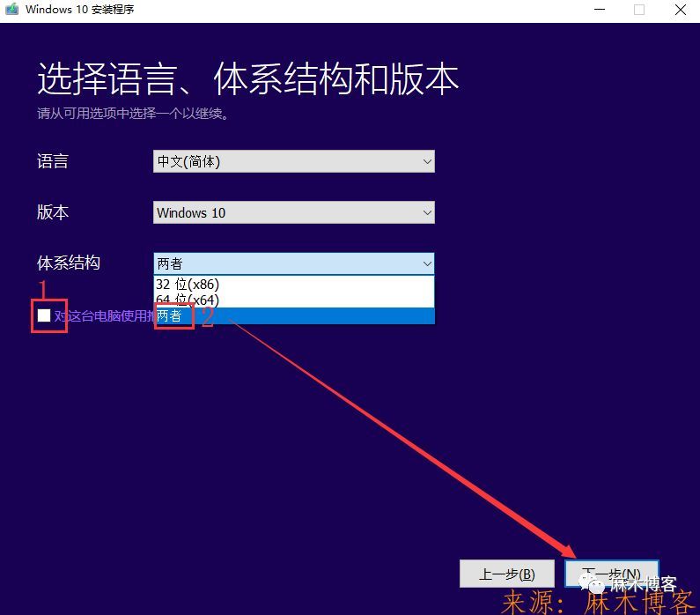
Task: Click the 体系结构 field label
Action: [69, 263]
